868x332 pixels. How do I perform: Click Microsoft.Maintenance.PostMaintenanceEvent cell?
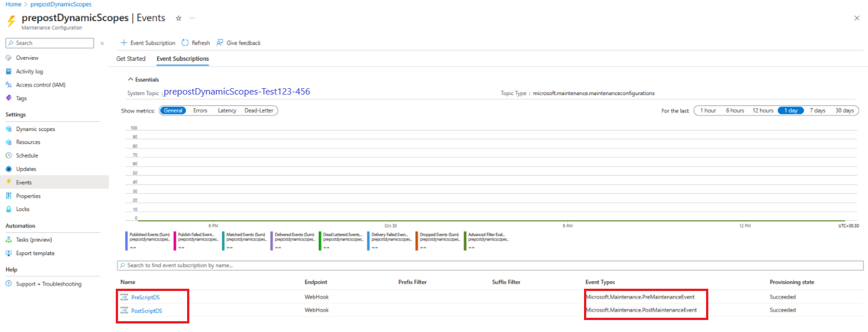[641, 310]
